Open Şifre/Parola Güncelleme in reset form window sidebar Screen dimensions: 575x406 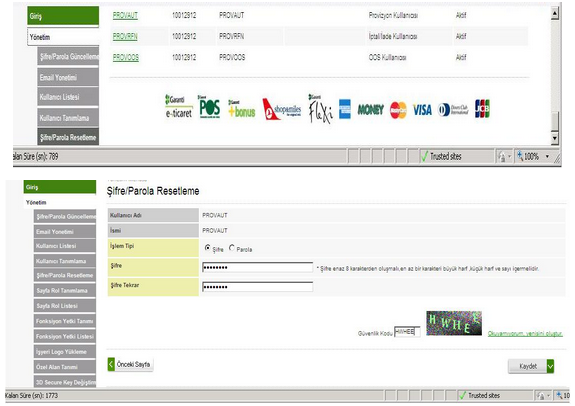(65, 216)
